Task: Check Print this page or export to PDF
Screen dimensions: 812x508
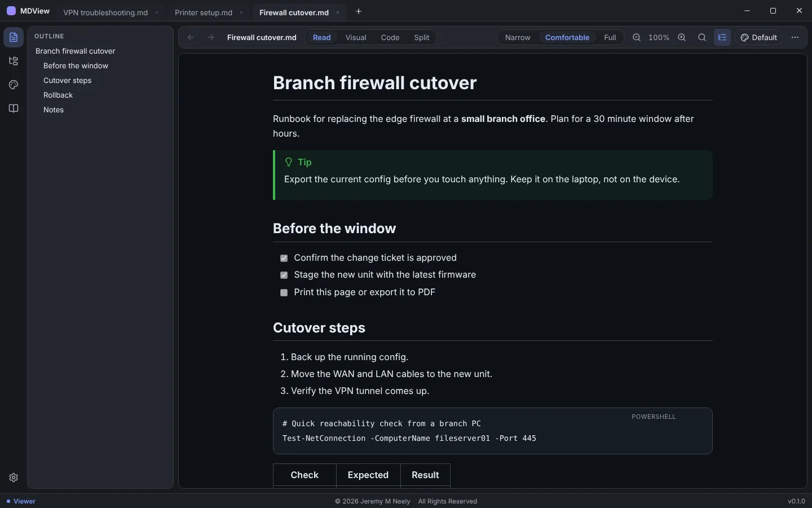Action: pyautogui.click(x=284, y=292)
